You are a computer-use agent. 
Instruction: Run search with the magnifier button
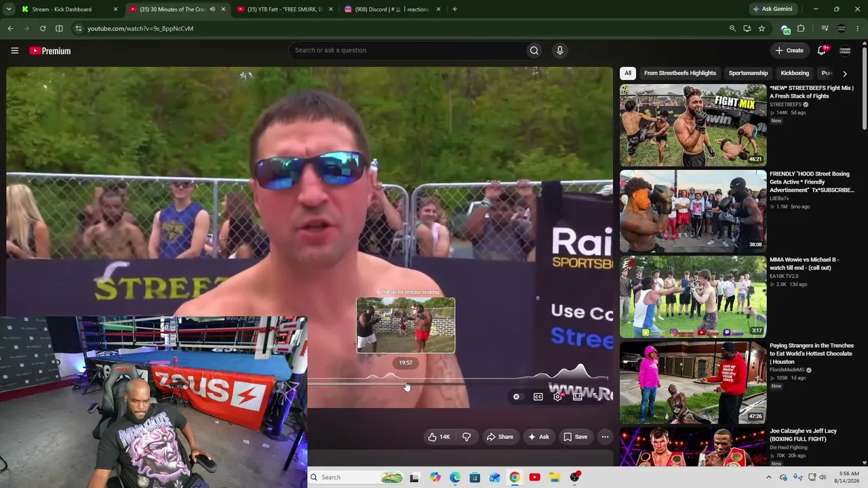click(534, 50)
